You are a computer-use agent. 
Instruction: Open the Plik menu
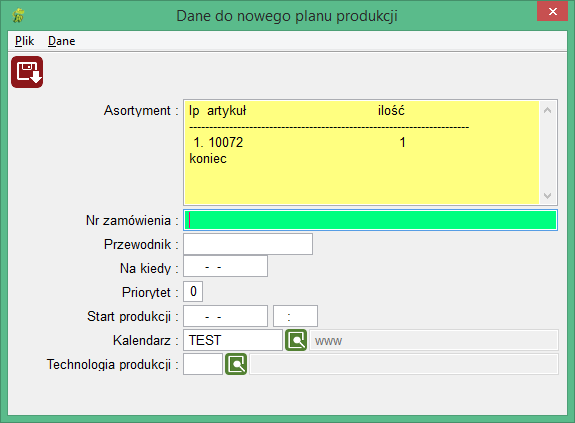(24, 41)
